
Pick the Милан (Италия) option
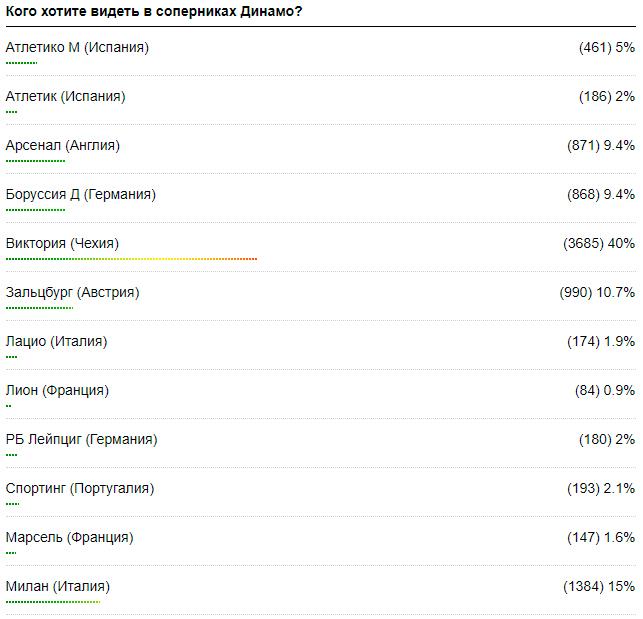(x=58, y=586)
